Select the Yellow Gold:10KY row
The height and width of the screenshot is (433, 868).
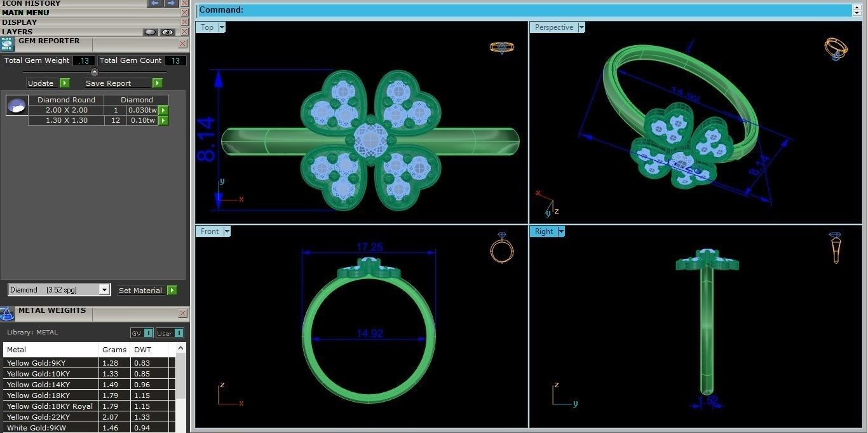[89, 374]
